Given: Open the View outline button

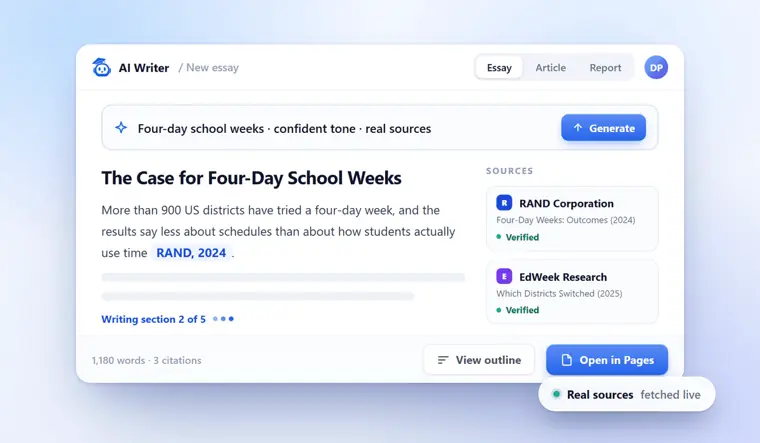Looking at the screenshot, I should coord(479,360).
